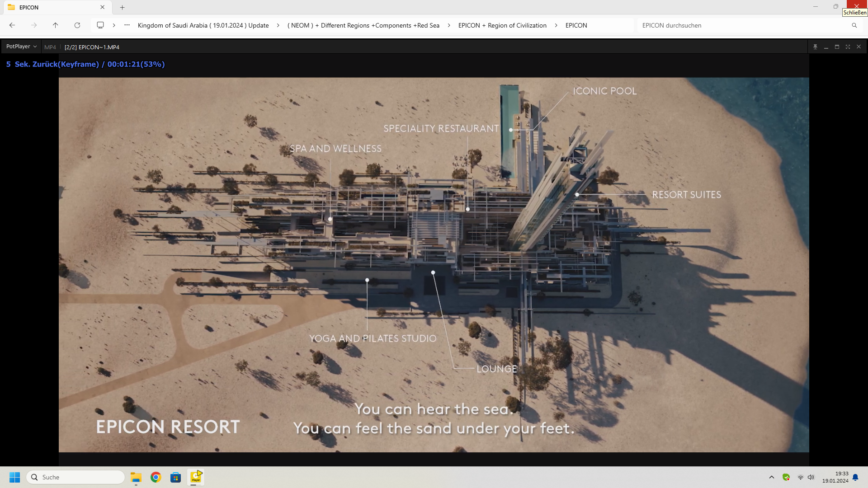Click the video frame to pause playback
This screenshot has height=488, width=868.
(x=434, y=265)
